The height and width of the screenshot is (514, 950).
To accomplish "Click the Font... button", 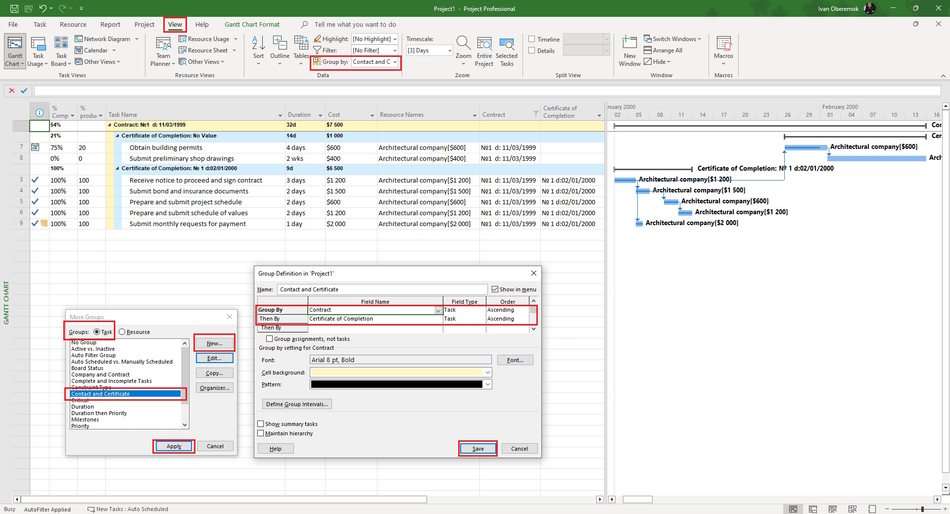I will click(x=515, y=360).
